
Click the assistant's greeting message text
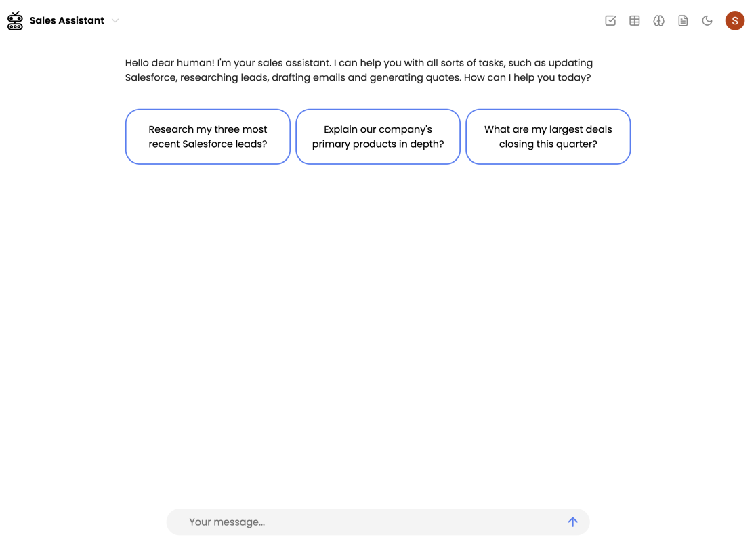pos(359,70)
